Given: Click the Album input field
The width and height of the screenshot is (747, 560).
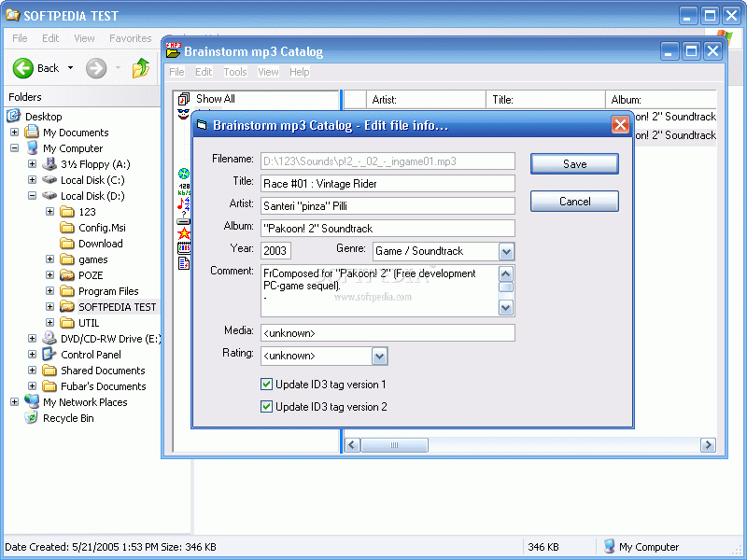Looking at the screenshot, I should (388, 229).
